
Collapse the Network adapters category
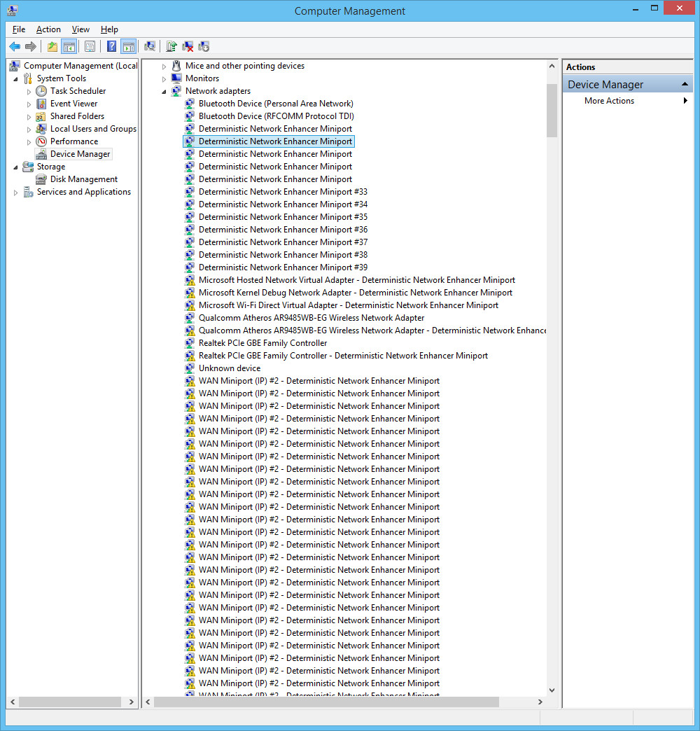click(164, 91)
